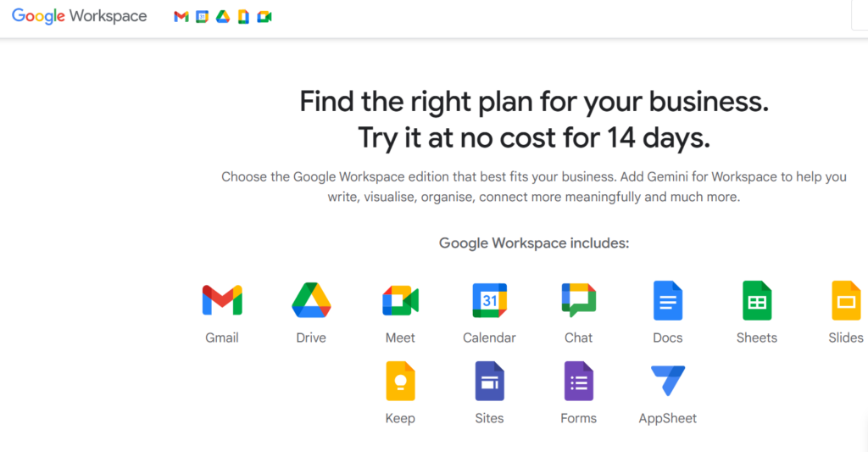Image resolution: width=868 pixels, height=452 pixels.
Task: Click the large Gmail envelope icon
Action: pos(222,300)
